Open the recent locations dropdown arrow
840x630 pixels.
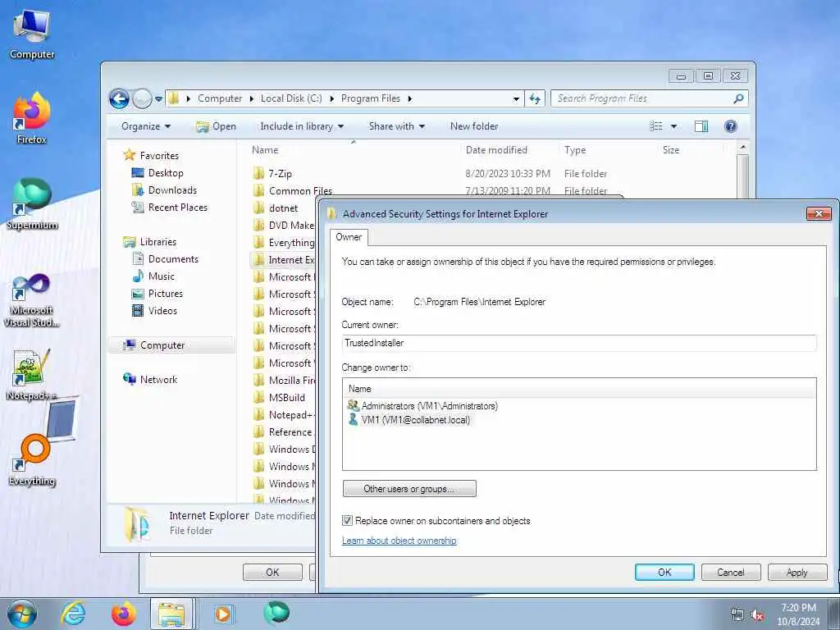(158, 98)
